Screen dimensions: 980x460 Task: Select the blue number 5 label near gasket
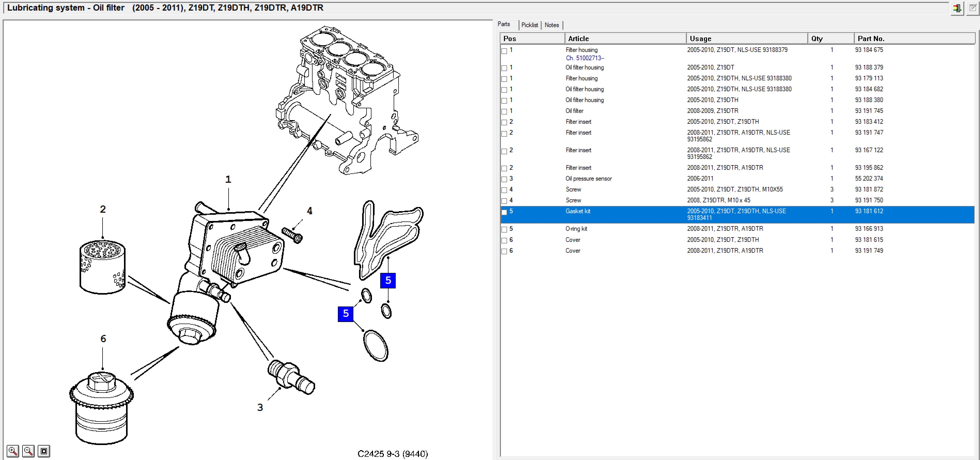388,280
